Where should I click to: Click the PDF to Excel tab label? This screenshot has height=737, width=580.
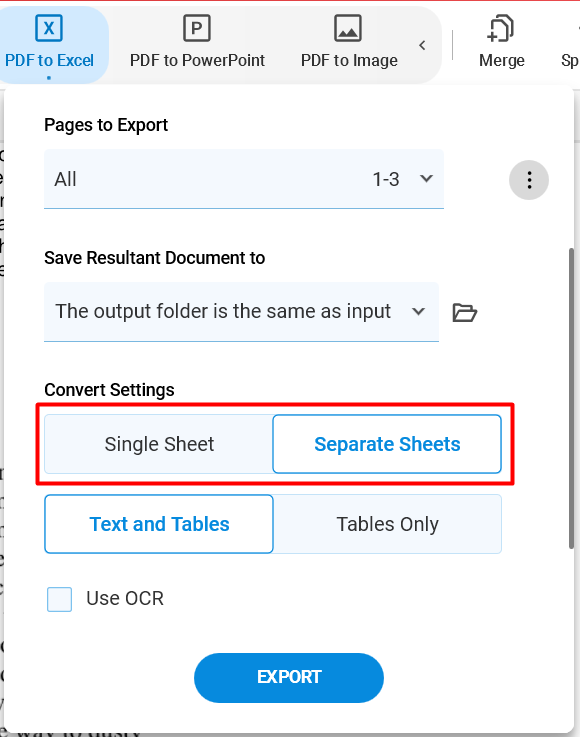[x=49, y=60]
